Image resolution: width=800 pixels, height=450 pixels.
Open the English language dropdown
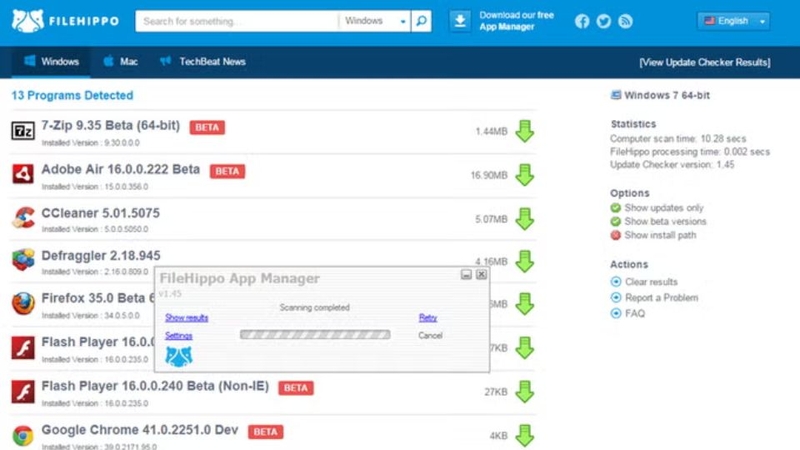[x=734, y=21]
